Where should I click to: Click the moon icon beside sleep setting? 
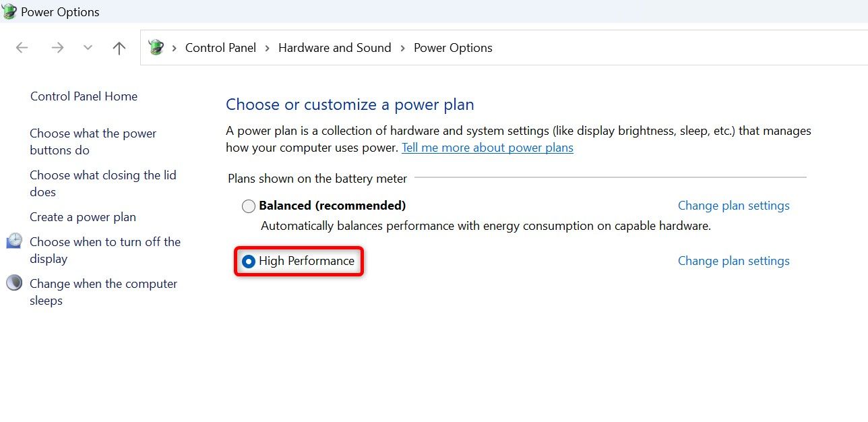14,283
